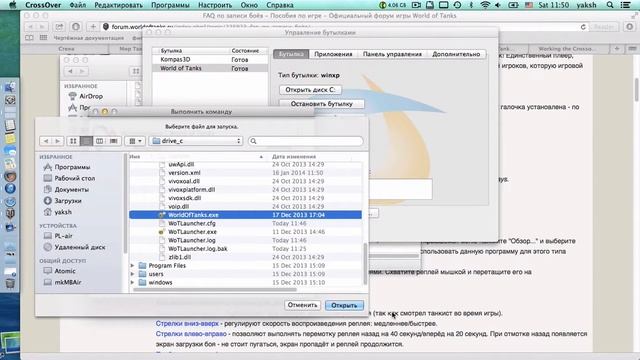Select Удаленный диск in sidebar
Viewport: 640px width, 360px height.
click(80, 247)
